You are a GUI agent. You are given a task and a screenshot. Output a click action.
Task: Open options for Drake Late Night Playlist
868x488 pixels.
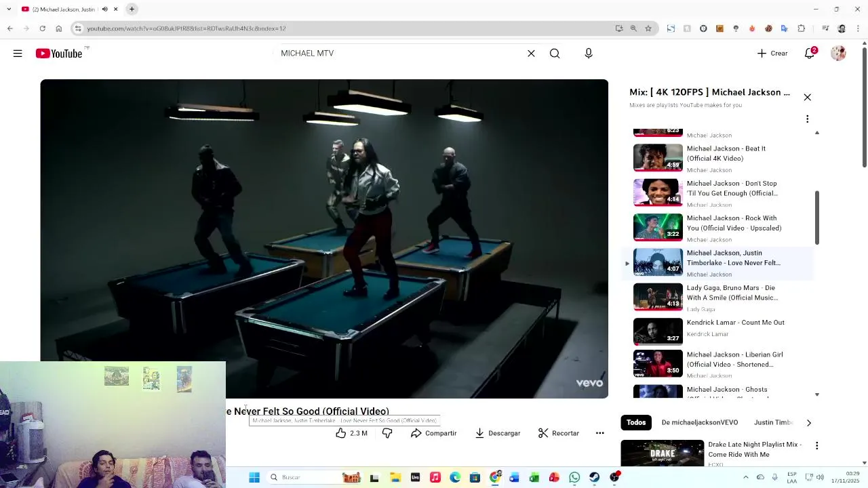pyautogui.click(x=816, y=446)
